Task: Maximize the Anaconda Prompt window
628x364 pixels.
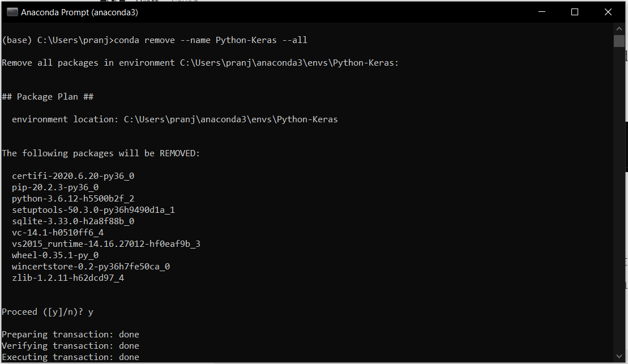Action: 575,12
